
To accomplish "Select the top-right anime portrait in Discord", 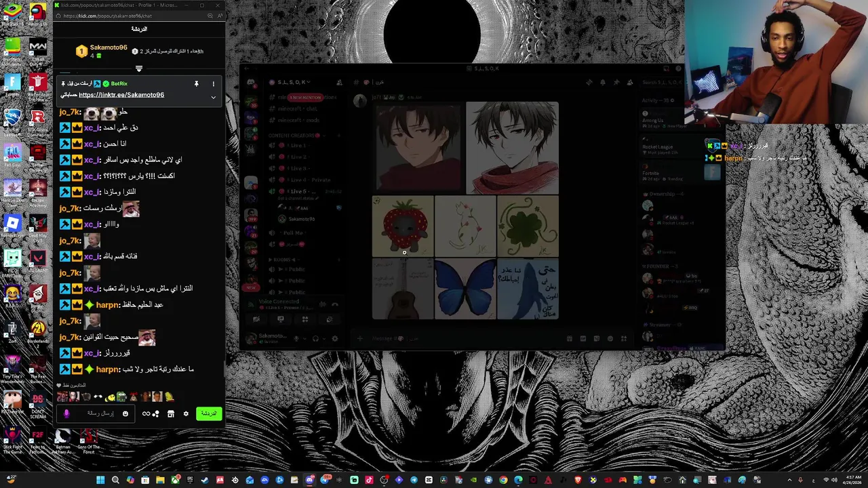I will (512, 148).
